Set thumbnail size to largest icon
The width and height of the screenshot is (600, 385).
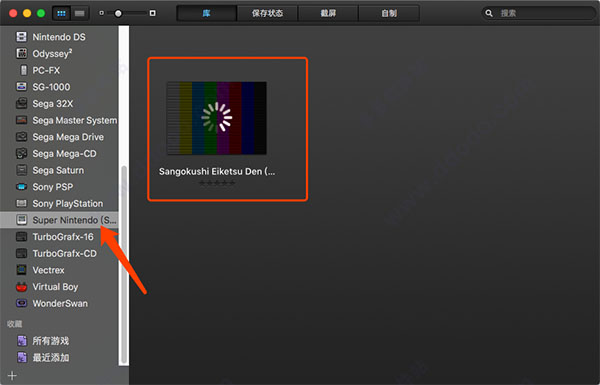[153, 13]
